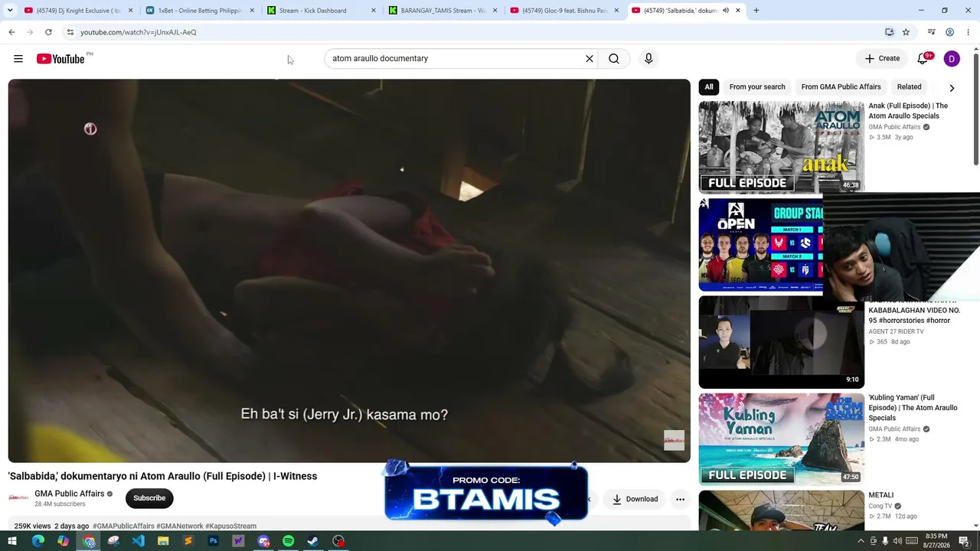
Task: Open Spotify from the taskbar
Action: click(288, 541)
